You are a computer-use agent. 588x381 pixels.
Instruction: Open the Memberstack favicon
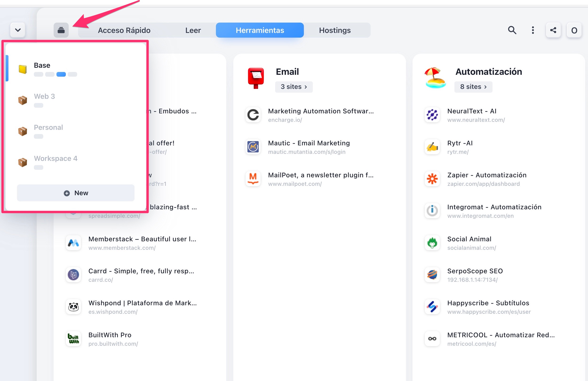(73, 243)
